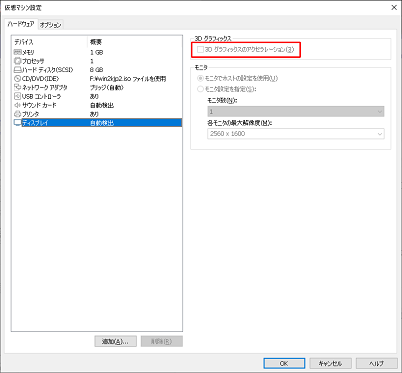The height and width of the screenshot is (373, 402).
Task: Select the CD/DVD(IDE) row text
Action: tap(40, 79)
